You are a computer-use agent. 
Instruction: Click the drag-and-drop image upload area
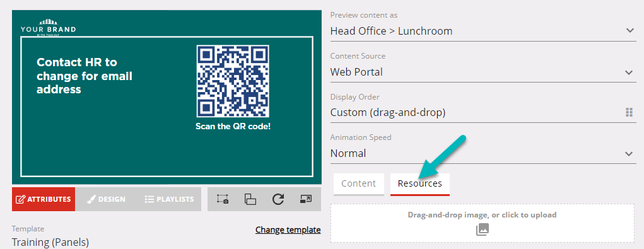coord(483,223)
